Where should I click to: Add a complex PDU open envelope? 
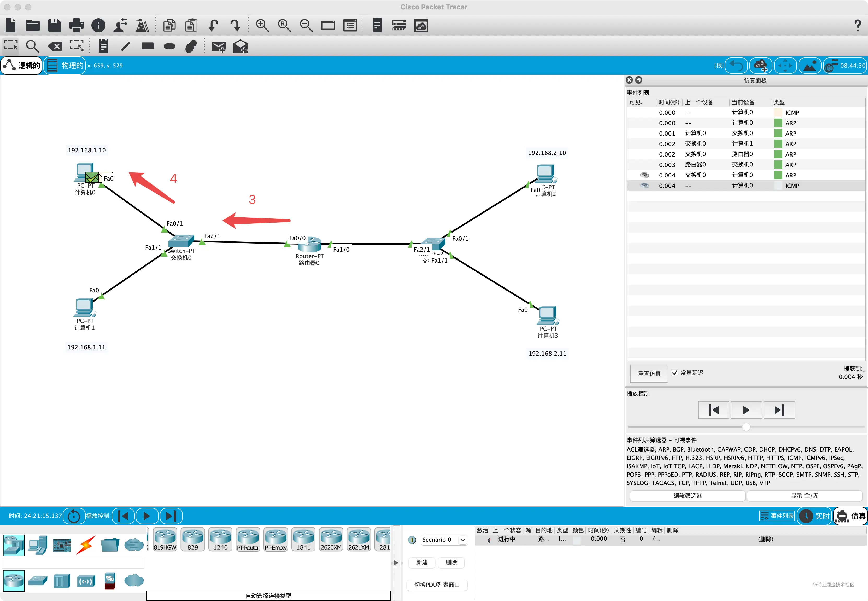pos(241,46)
